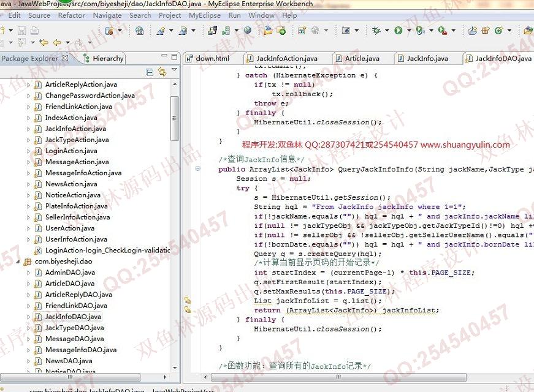Screen dimensions: 534x392
Task: Click the New Java Project icon
Action: click(x=472, y=31)
